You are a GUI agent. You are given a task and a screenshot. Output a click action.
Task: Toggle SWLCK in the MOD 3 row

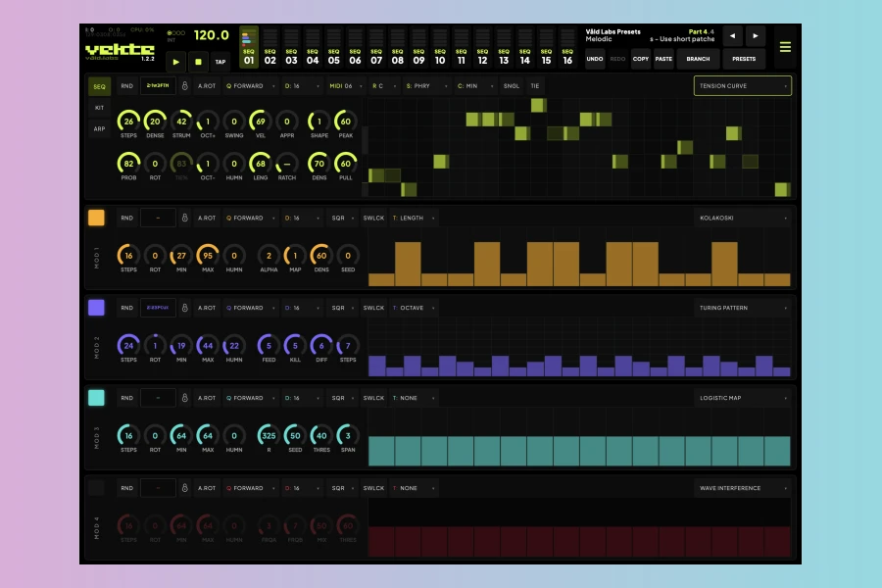click(373, 398)
